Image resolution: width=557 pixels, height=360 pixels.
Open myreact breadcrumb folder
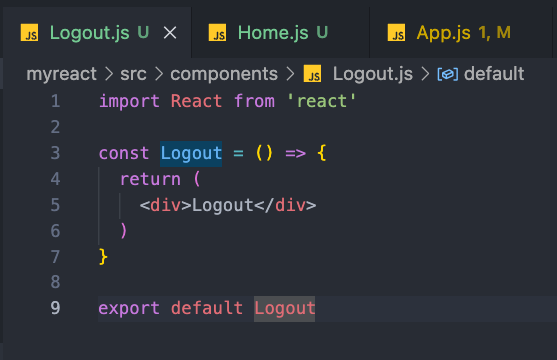coord(61,74)
